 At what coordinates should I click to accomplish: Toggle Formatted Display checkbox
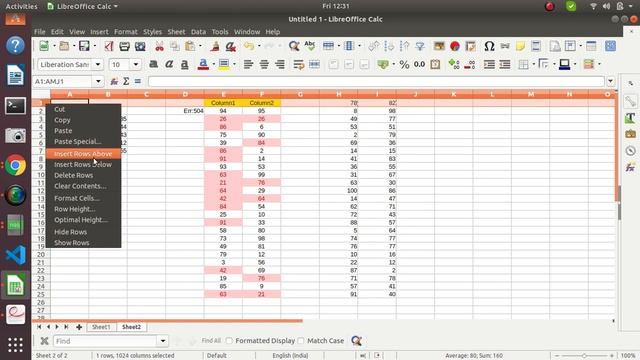point(229,340)
